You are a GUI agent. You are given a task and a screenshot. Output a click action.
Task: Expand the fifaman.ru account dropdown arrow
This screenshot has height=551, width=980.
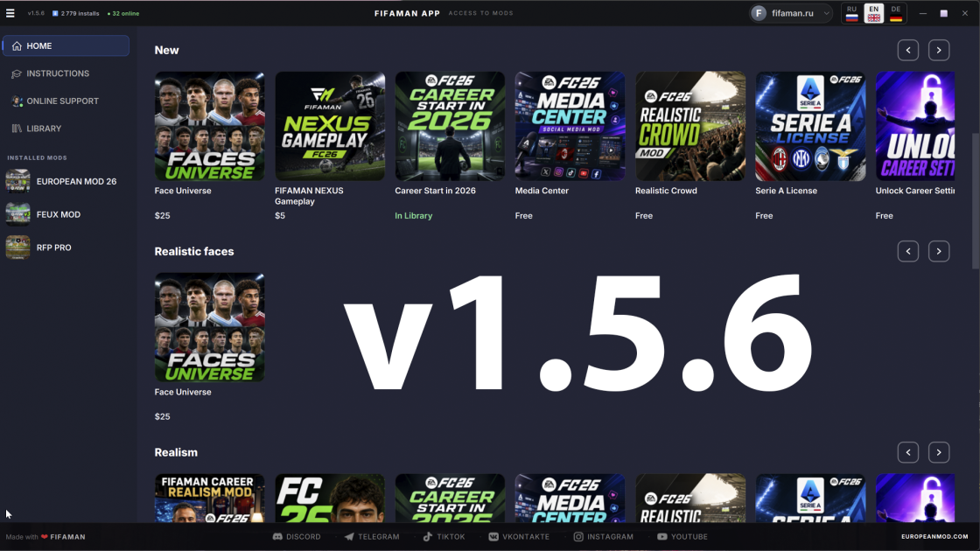[826, 13]
